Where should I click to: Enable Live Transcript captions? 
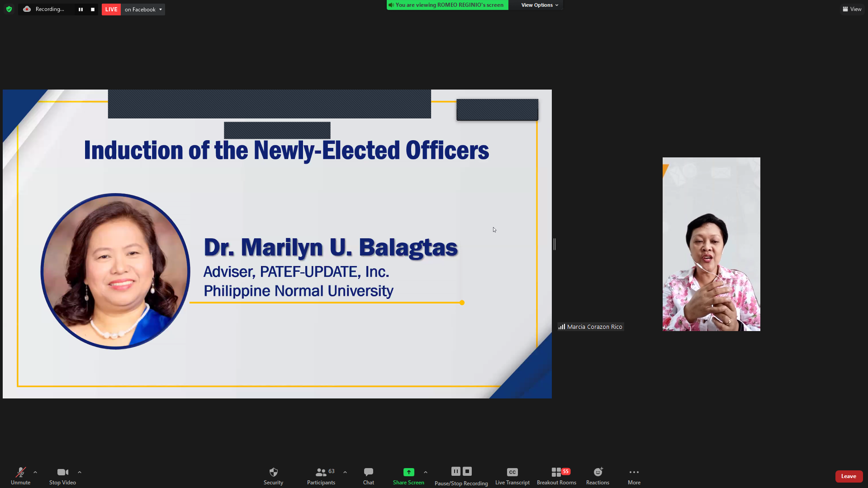coord(512,475)
